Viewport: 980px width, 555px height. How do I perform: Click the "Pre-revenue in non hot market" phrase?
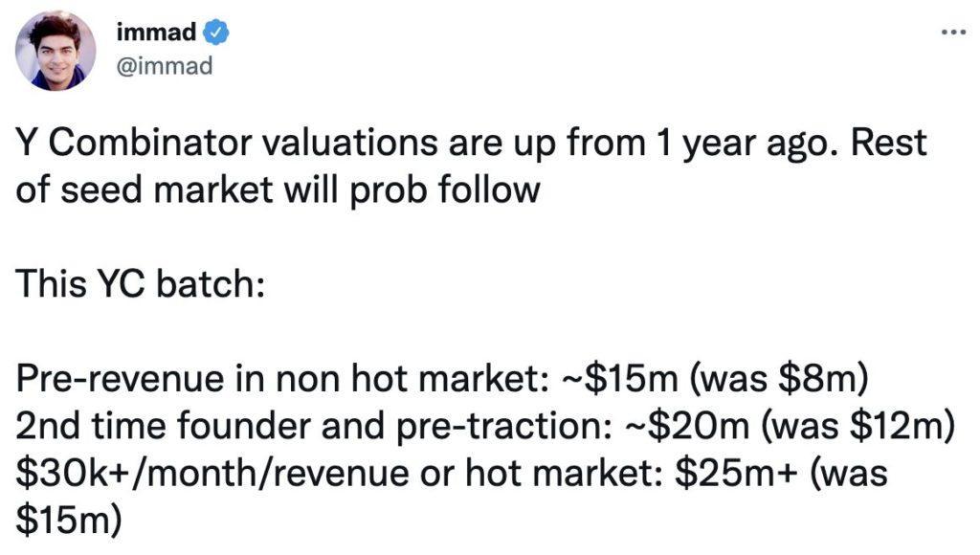(x=279, y=379)
